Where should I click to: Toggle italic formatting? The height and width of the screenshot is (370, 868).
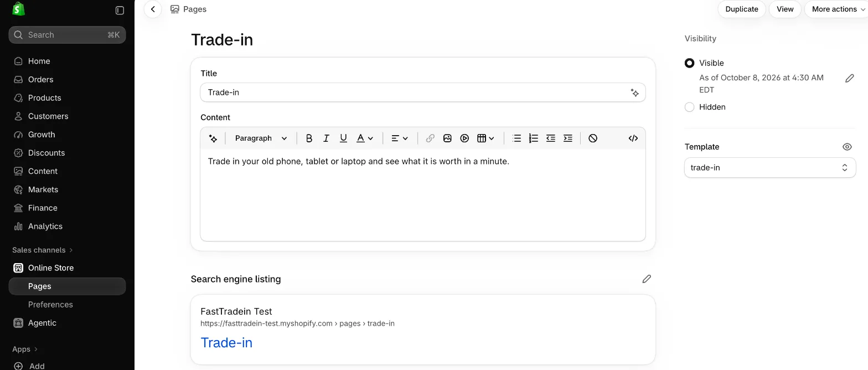326,138
